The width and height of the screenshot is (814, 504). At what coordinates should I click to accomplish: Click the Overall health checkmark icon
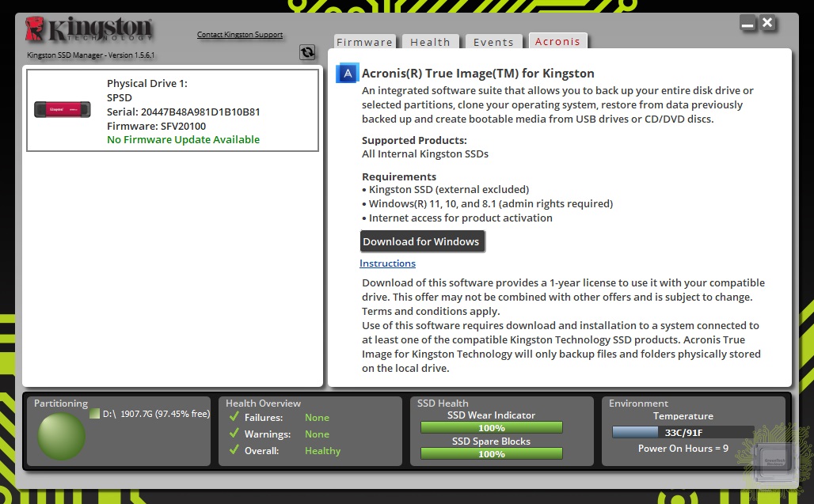click(x=234, y=450)
